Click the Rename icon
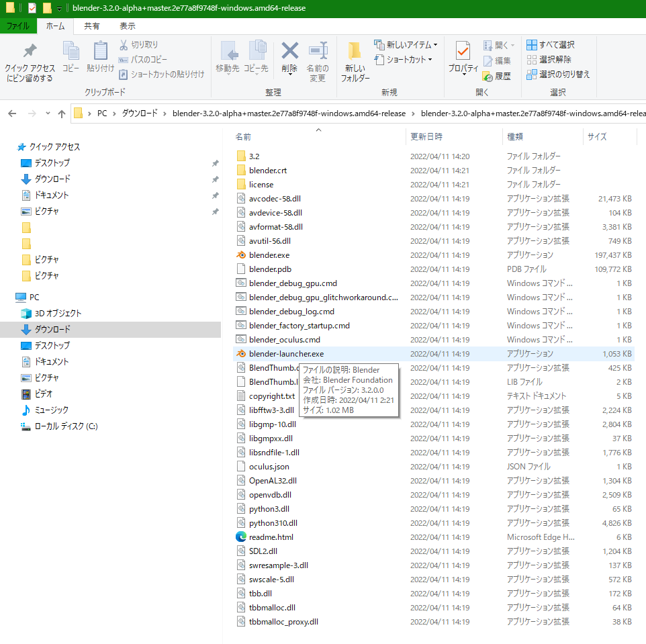646x644 pixels. (x=318, y=50)
